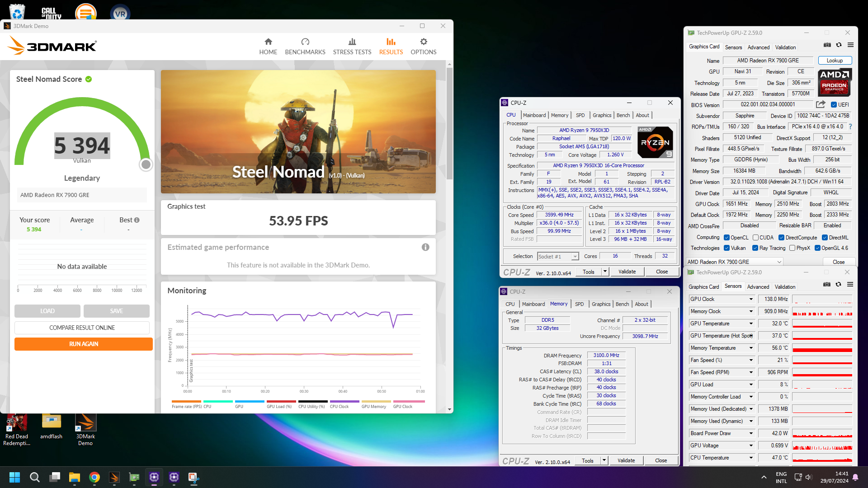This screenshot has height=488, width=868.
Task: Open the GPU selector dropdown in GPU-Z
Action: (735, 262)
